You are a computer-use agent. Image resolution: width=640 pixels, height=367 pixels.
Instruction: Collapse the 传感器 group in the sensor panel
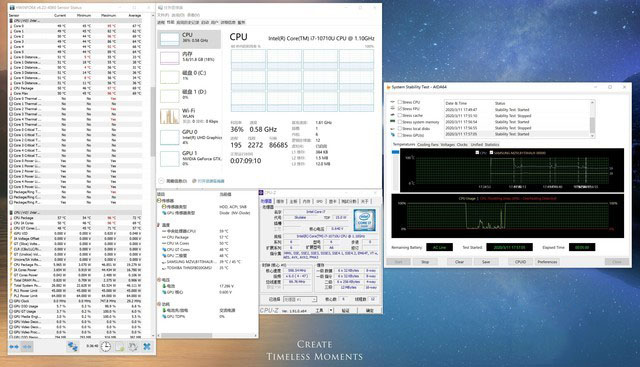[x=158, y=200]
